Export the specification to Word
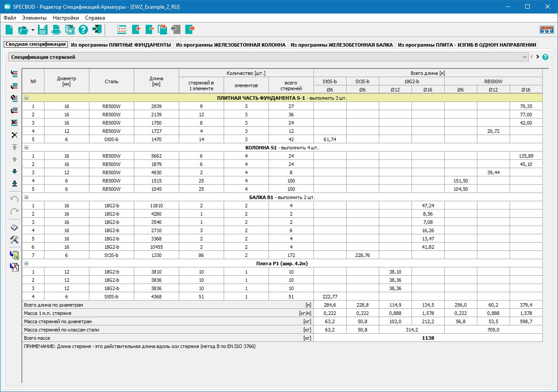Image resolution: width=558 pixels, height=392 pixels. (x=70, y=30)
